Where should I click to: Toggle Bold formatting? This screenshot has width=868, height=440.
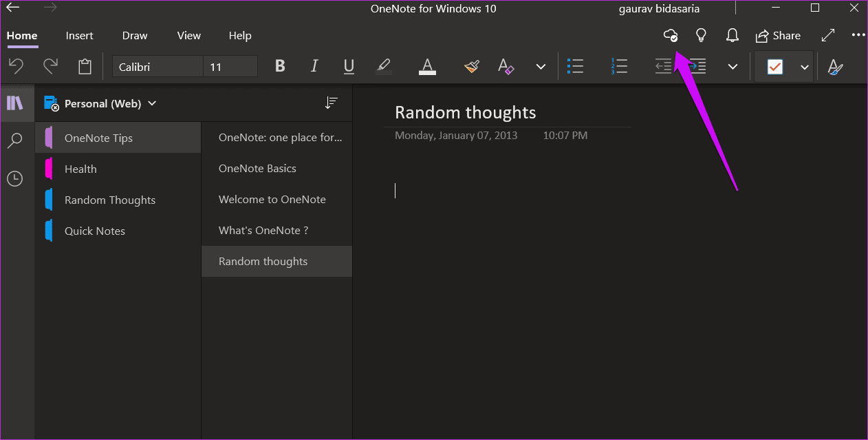click(x=280, y=67)
